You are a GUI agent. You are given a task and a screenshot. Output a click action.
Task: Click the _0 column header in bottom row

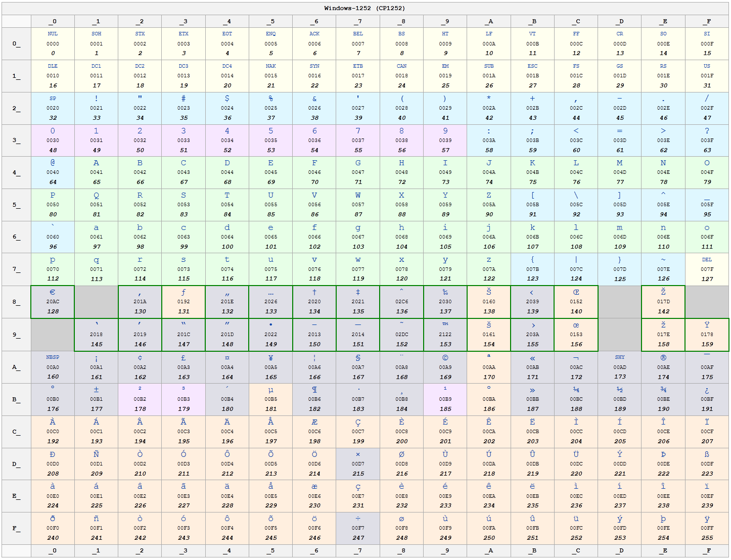53,550
